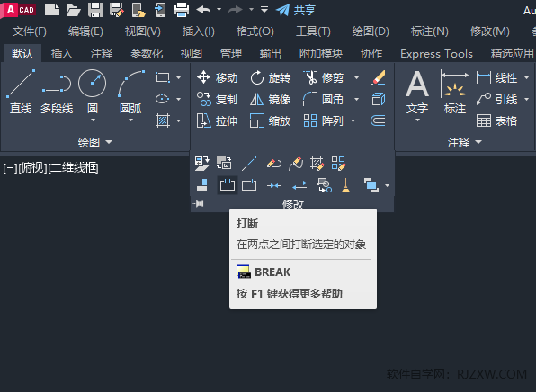Click the [俯视] viewport view control

(x=32, y=168)
